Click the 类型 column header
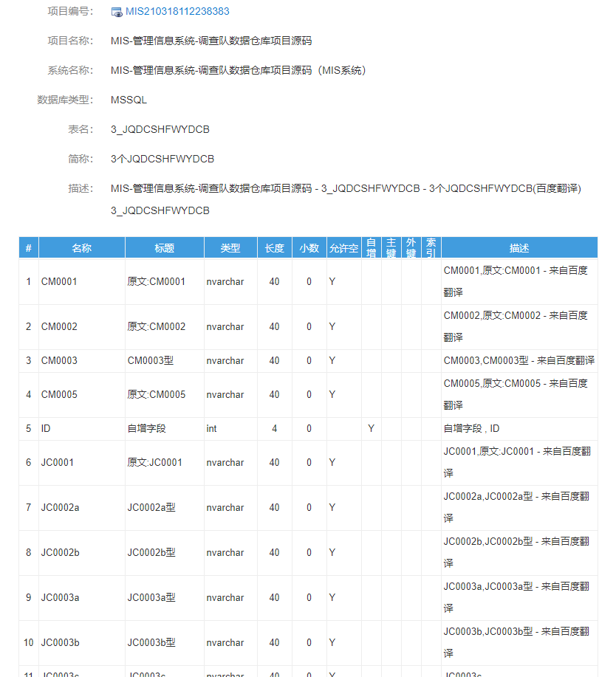The width and height of the screenshot is (616, 677). (x=230, y=248)
